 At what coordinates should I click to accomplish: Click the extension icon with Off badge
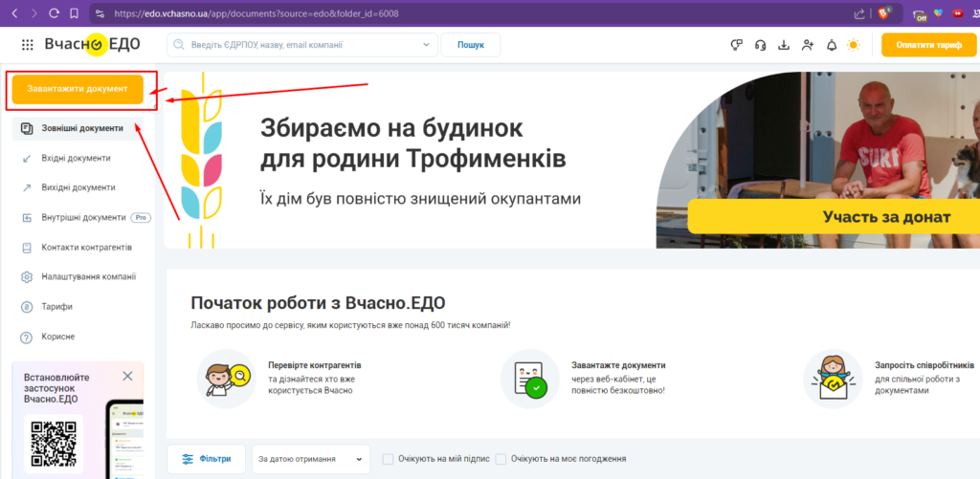[x=920, y=15]
